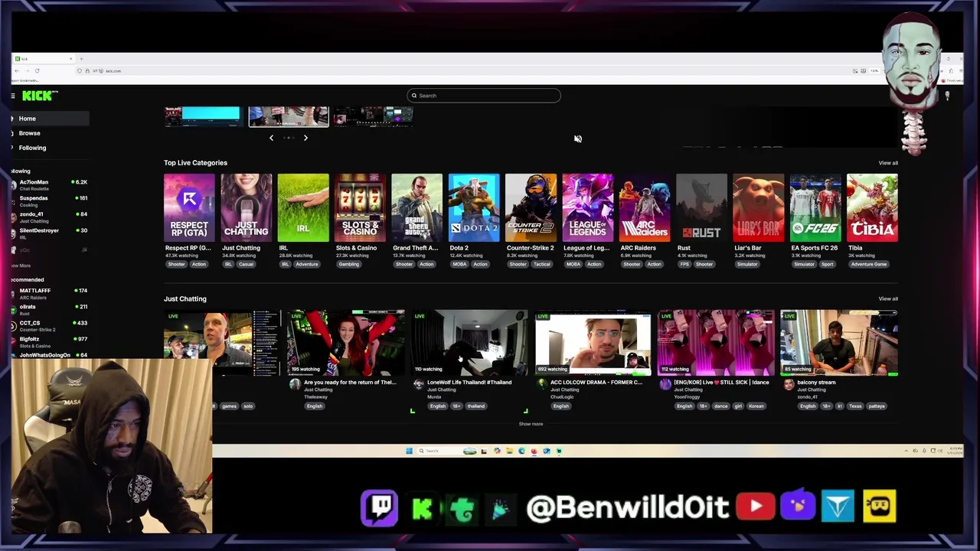The height and width of the screenshot is (551, 980).
Task: Open the Dota 2 category tile
Action: 474,208
